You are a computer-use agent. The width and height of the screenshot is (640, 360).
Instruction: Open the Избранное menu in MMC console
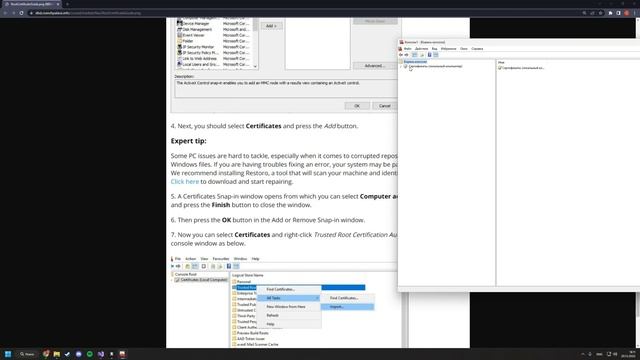tap(448, 49)
